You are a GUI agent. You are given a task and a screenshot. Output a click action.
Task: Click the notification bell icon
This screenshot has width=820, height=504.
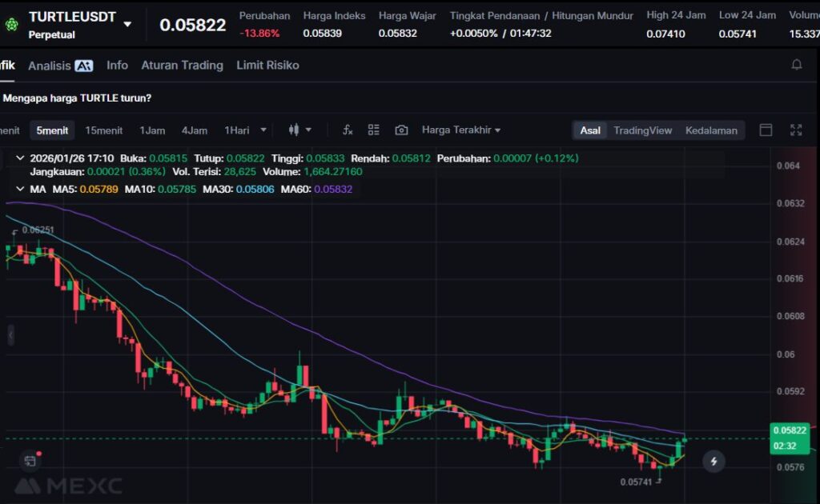pyautogui.click(x=797, y=65)
